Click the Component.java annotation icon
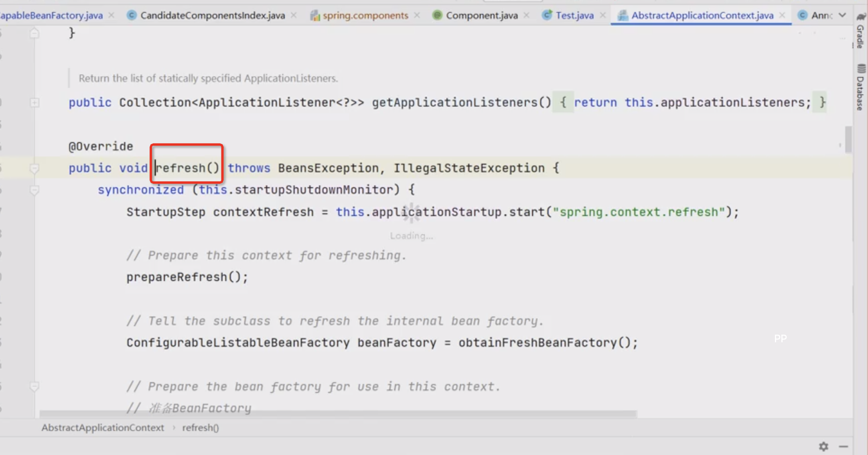This screenshot has width=868, height=455. (x=437, y=15)
